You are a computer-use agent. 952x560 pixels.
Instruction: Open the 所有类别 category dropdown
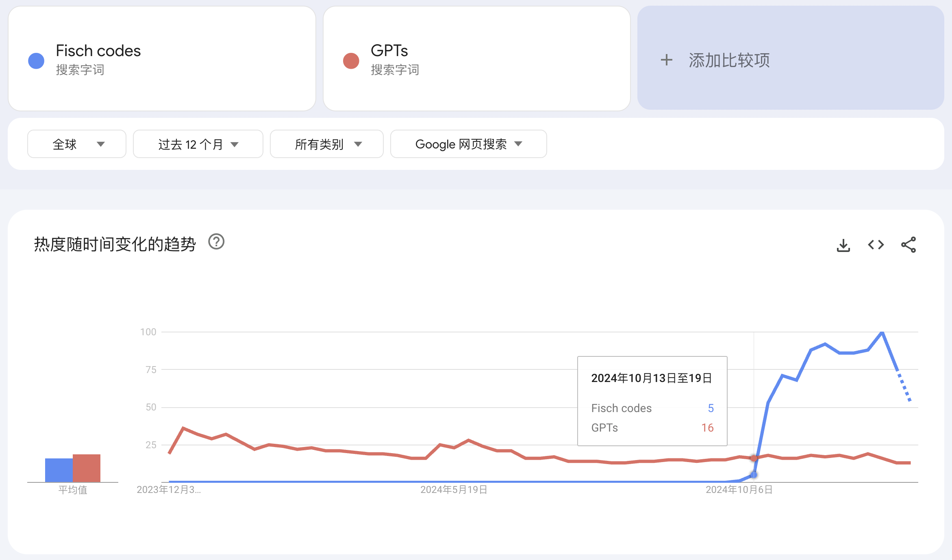(x=327, y=144)
